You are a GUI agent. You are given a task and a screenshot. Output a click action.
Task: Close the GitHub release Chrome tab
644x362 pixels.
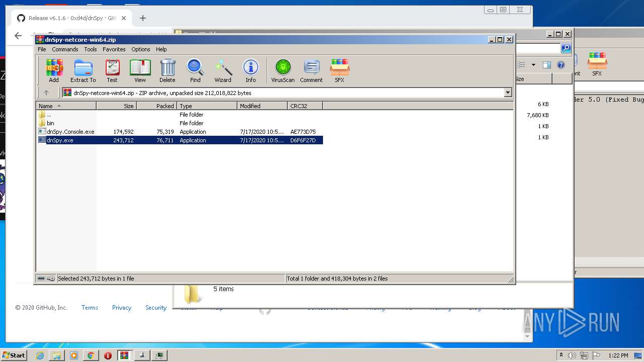124,18
